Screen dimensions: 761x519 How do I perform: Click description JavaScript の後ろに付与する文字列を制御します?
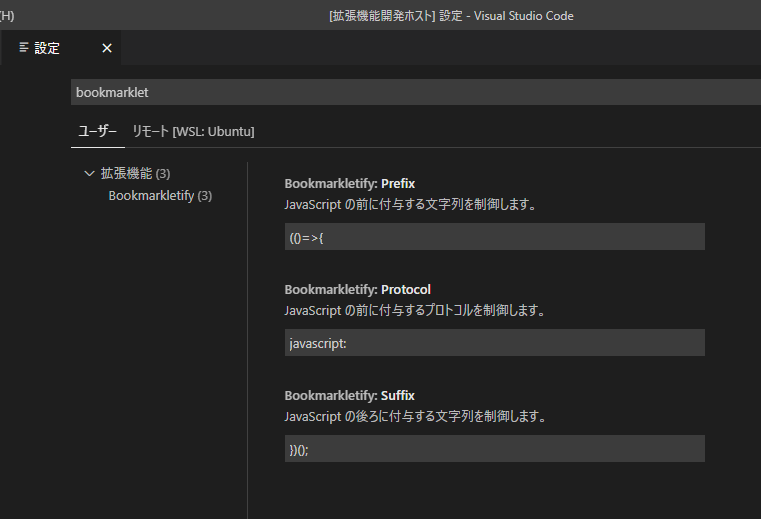415,416
